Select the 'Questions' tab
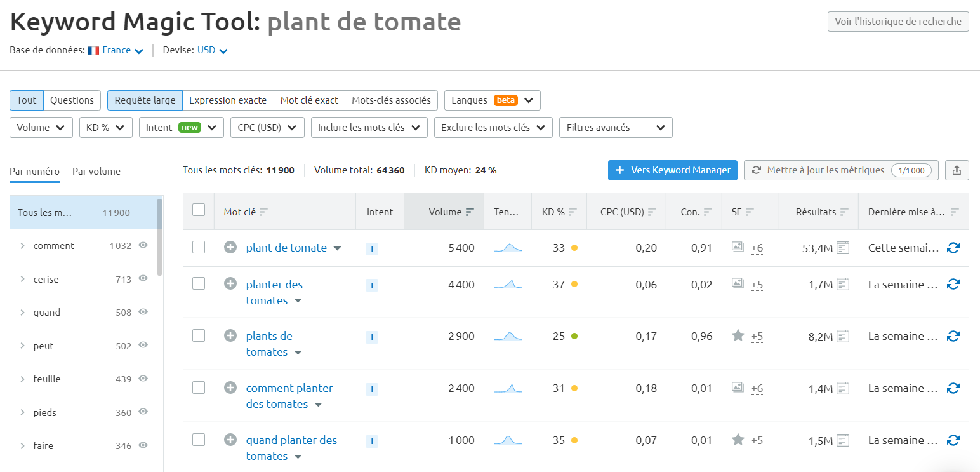This screenshot has height=472, width=980. (72, 100)
